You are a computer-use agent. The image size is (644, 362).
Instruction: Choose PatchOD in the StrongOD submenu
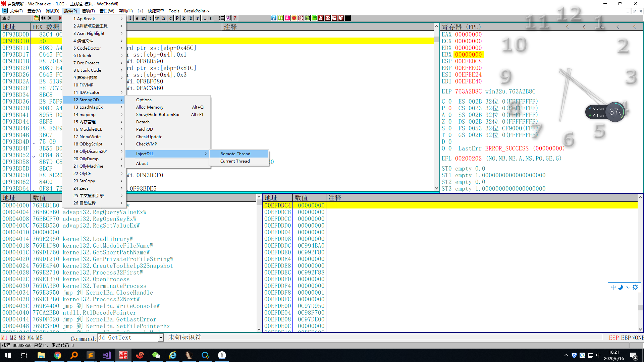[x=168, y=129]
